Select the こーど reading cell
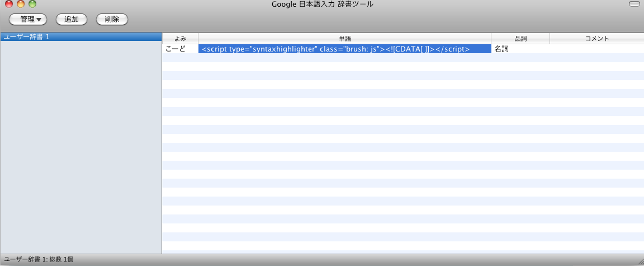The image size is (644, 266). (x=181, y=49)
